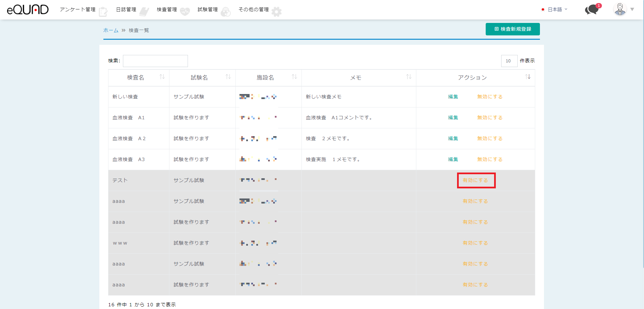Click the 検査新規登録 button

tap(512, 29)
